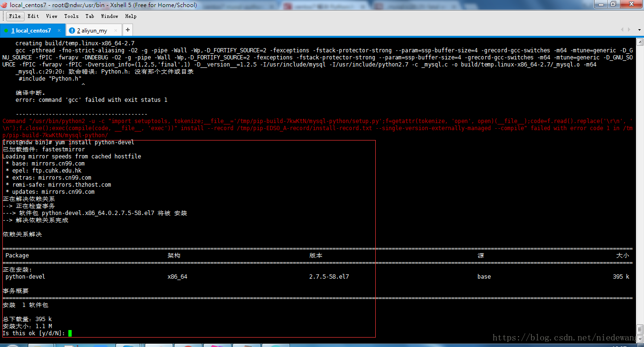The image size is (644, 347).
Task: Click the '源' column header
Action: (480, 256)
